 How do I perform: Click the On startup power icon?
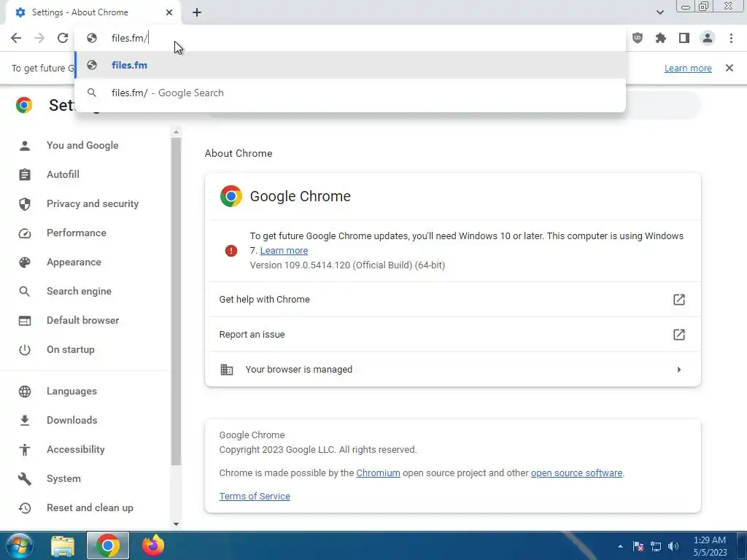[x=25, y=349]
